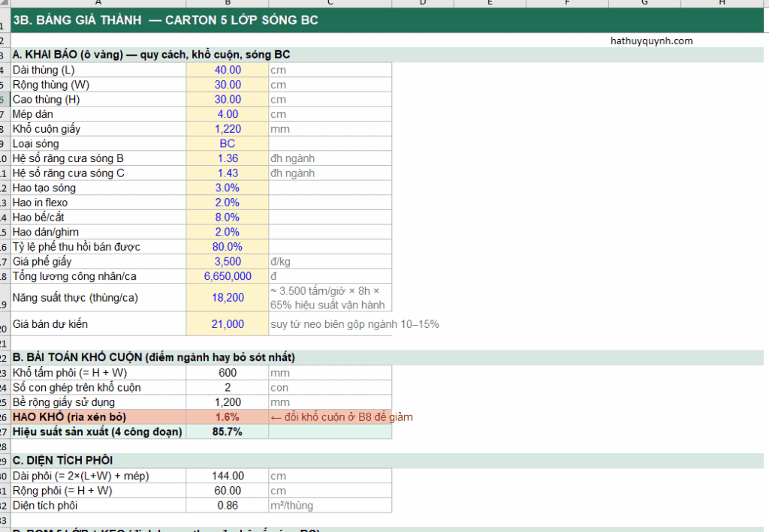769x532 pixels.
Task: Select the Dài thùng value 40.00
Action: coord(228,70)
